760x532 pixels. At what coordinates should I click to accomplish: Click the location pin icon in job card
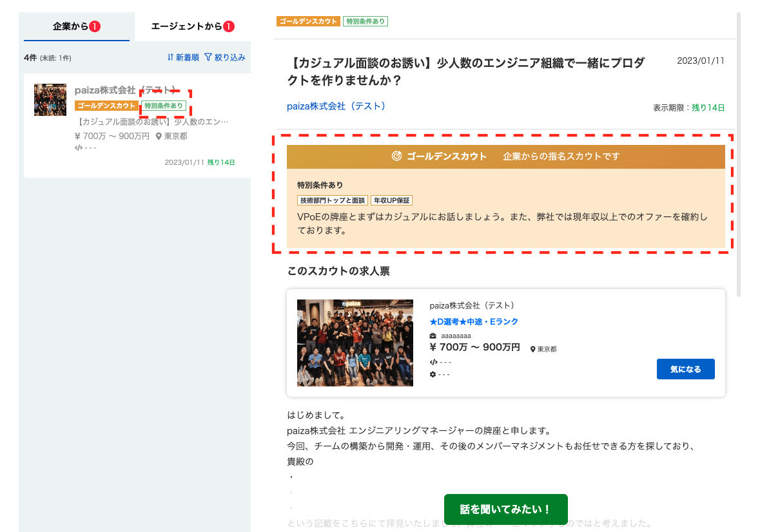tap(532, 350)
